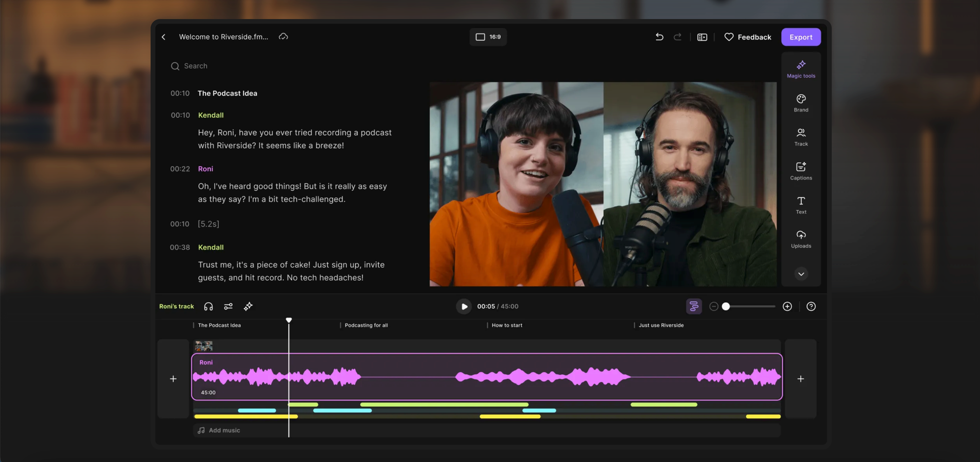This screenshot has height=462, width=980.
Task: Open the 16:9 aspect ratio selector
Action: (488, 37)
